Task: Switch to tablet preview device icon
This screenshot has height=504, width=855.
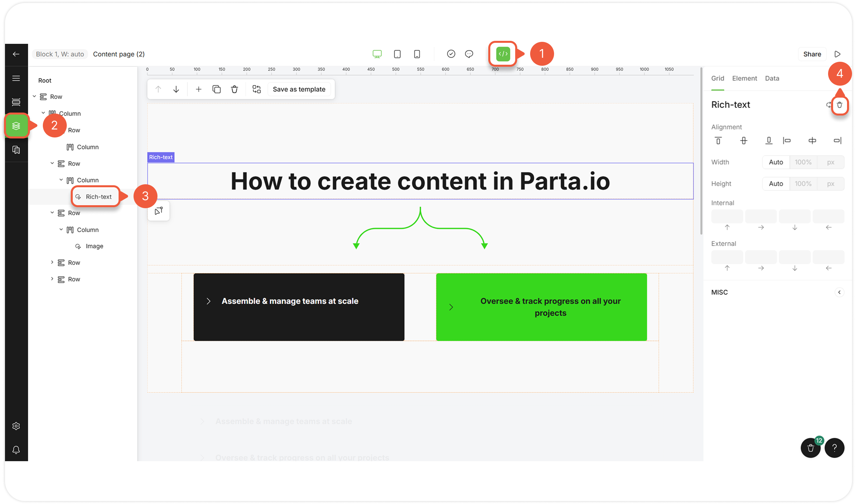Action: click(x=397, y=54)
